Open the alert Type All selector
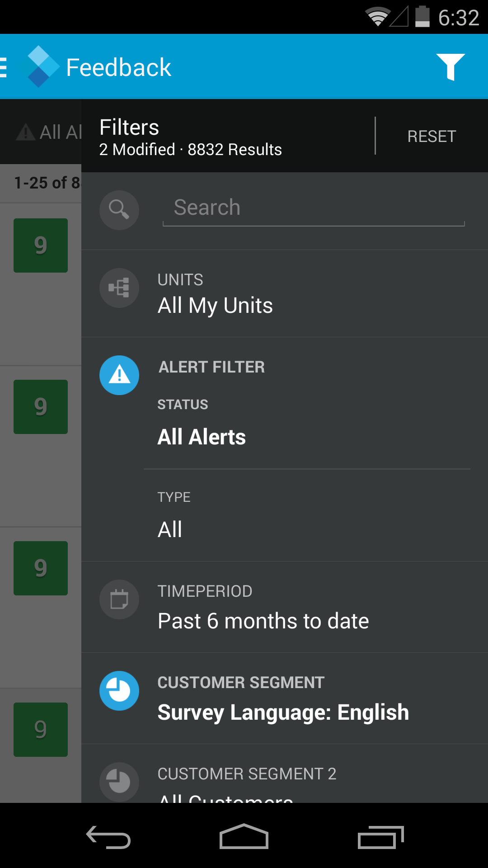The image size is (488, 868). click(170, 529)
